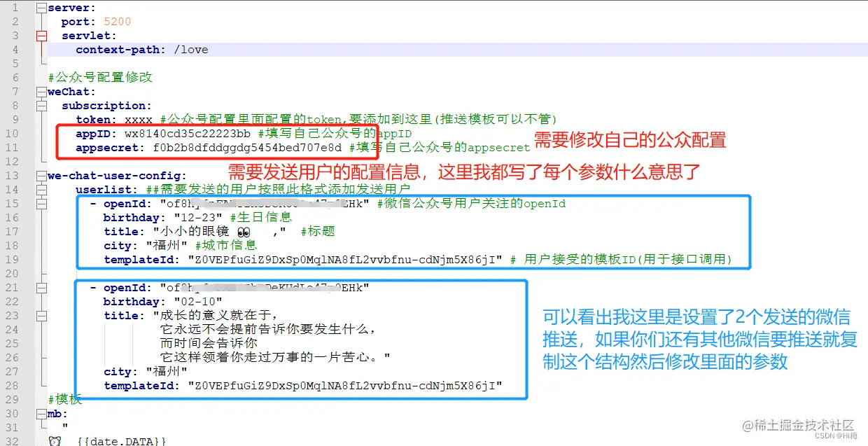Collapse the servlet section fold marker

(41, 36)
